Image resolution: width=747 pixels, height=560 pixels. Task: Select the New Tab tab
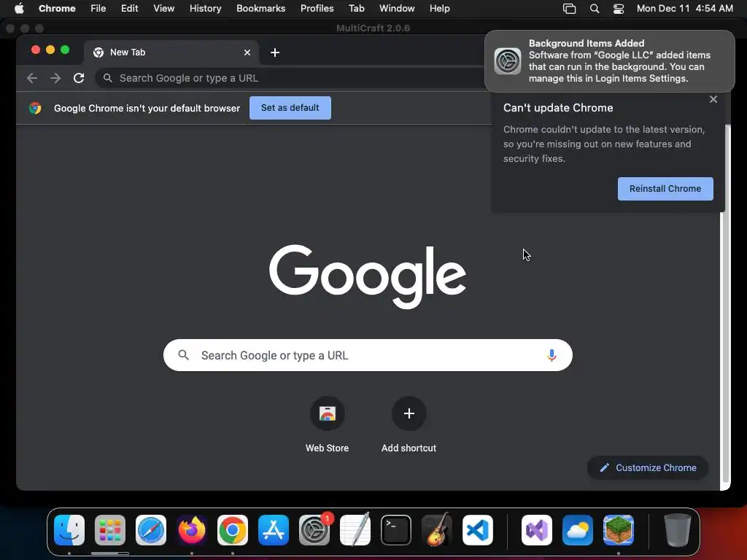pos(171,52)
